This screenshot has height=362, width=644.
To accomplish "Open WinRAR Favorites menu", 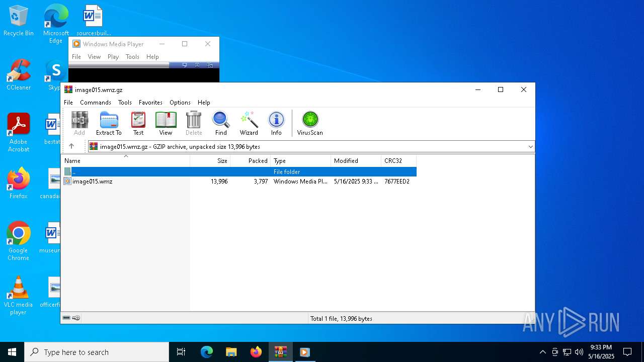I will [x=150, y=102].
